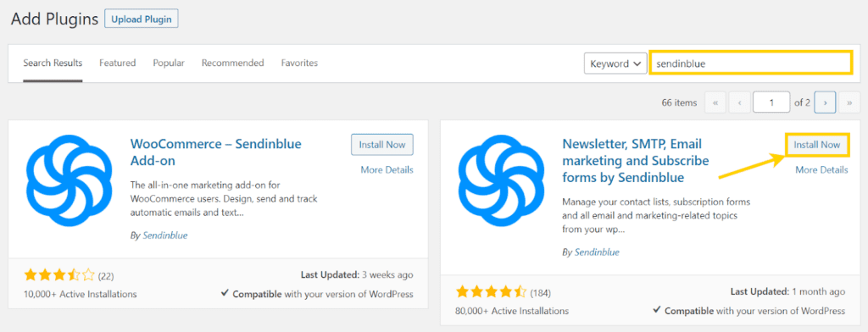
Task: Click the current page number field
Action: 771,102
